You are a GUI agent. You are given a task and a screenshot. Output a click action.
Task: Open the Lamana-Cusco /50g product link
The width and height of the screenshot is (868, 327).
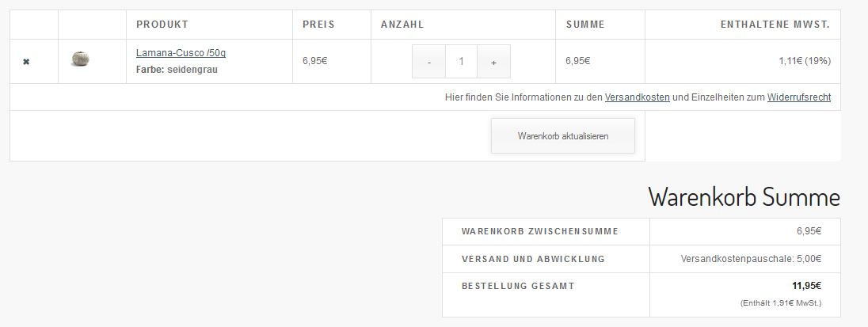pyautogui.click(x=181, y=53)
